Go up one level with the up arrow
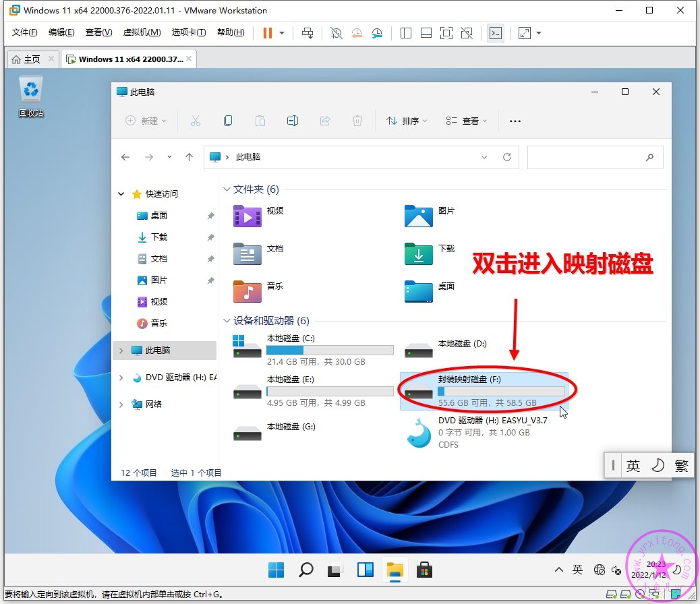 (x=189, y=157)
